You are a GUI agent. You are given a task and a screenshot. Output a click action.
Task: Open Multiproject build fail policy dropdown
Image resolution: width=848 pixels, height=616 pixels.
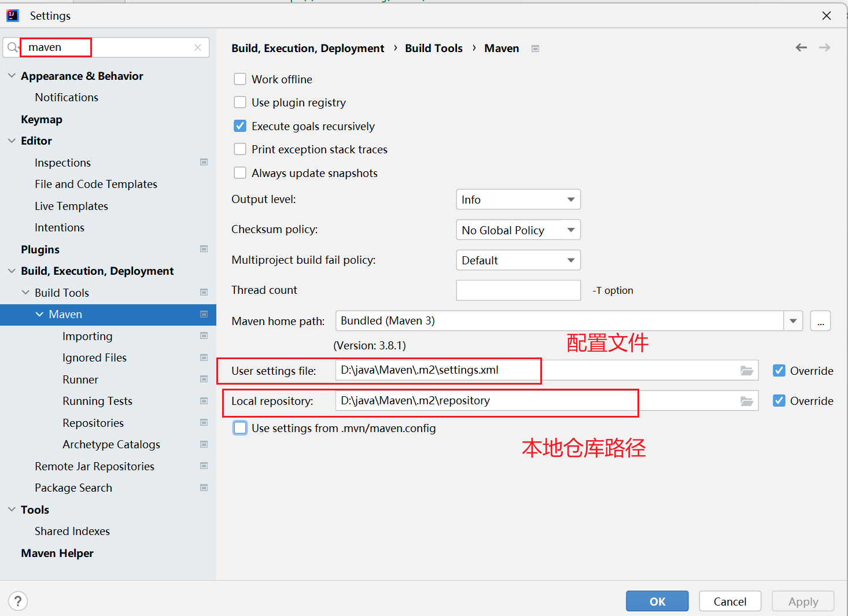coord(518,260)
